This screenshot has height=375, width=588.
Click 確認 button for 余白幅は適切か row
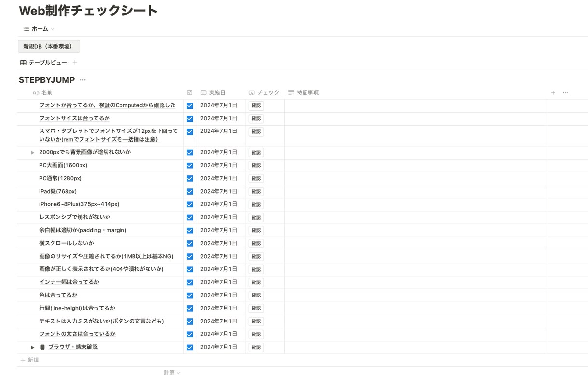click(x=256, y=231)
